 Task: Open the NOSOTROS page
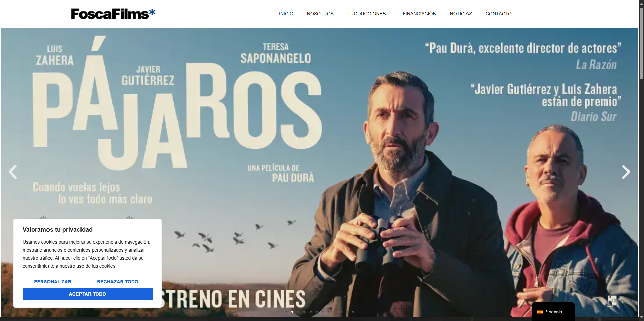[320, 14]
